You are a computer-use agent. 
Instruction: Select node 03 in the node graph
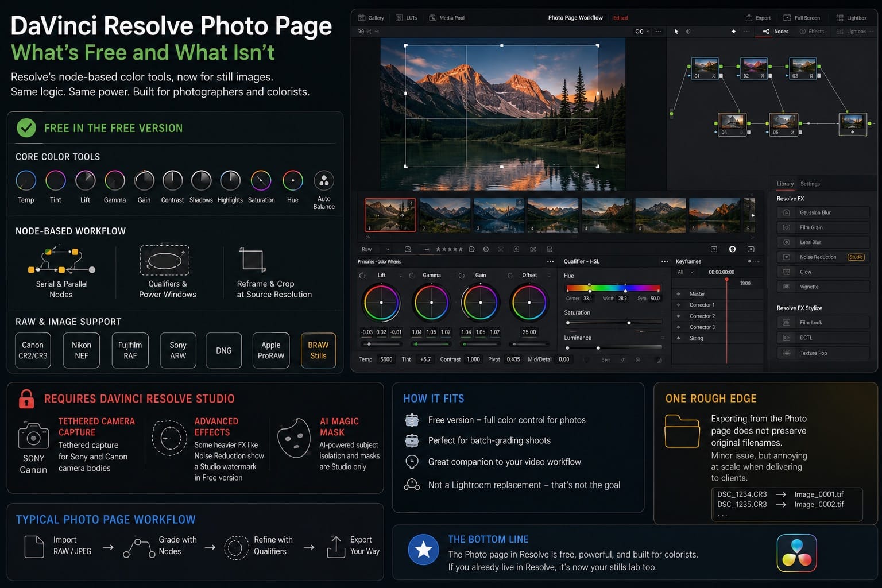pos(803,68)
